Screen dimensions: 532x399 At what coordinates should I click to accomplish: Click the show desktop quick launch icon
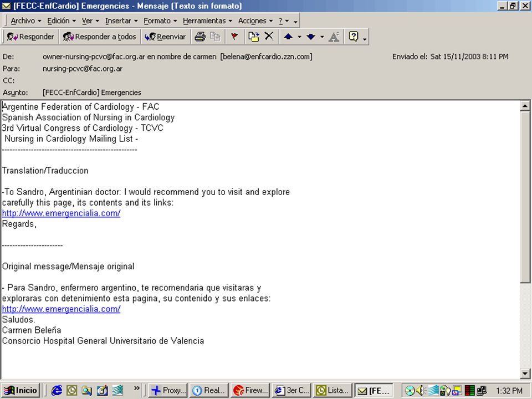tap(117, 391)
